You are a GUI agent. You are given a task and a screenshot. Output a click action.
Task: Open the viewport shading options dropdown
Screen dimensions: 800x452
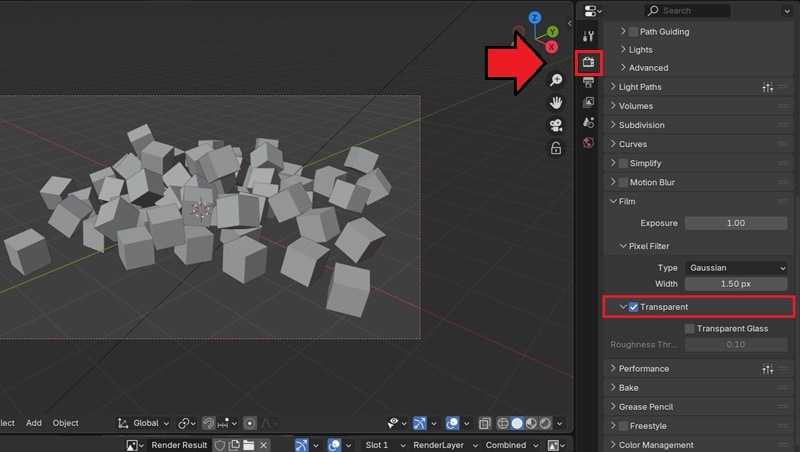tap(560, 423)
